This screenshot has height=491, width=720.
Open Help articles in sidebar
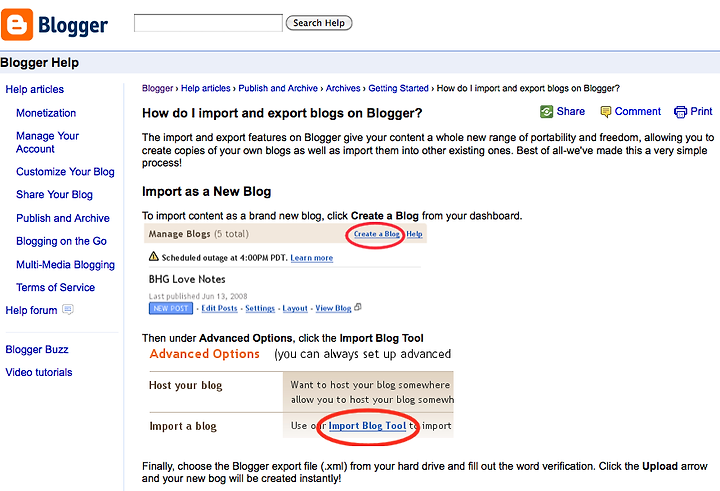click(x=34, y=89)
